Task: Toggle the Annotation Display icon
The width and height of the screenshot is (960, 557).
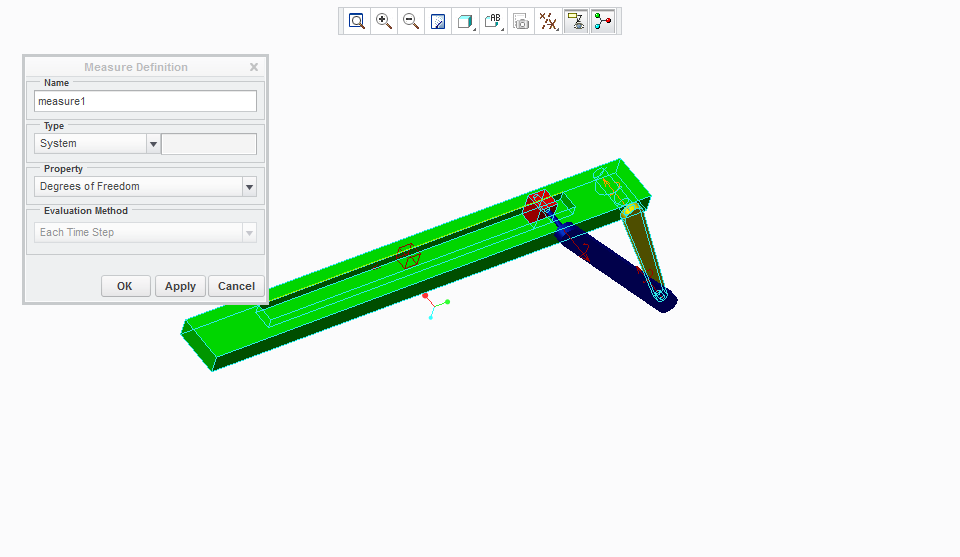Action: [576, 21]
